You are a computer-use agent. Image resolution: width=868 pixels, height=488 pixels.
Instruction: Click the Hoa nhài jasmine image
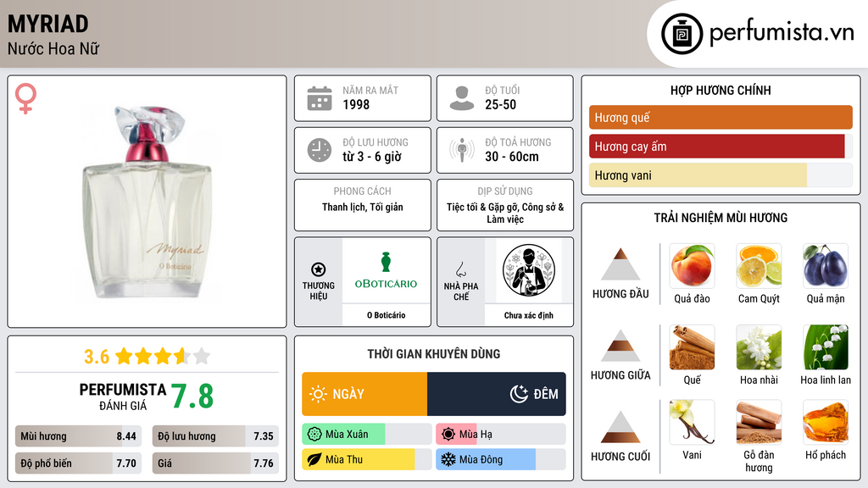[759, 347]
